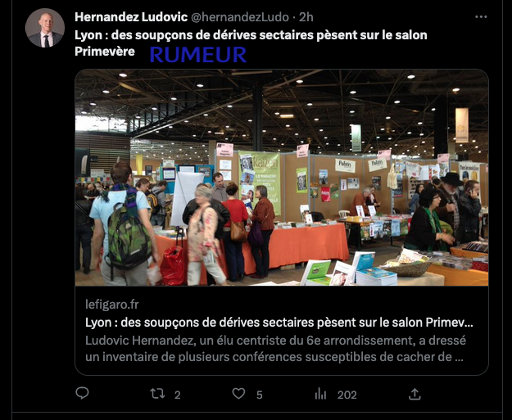Open the three-dot more options menu
512x420 pixels.
[x=481, y=16]
